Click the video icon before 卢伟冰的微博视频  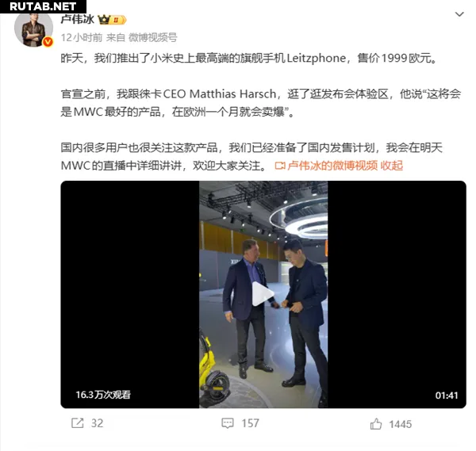click(280, 166)
